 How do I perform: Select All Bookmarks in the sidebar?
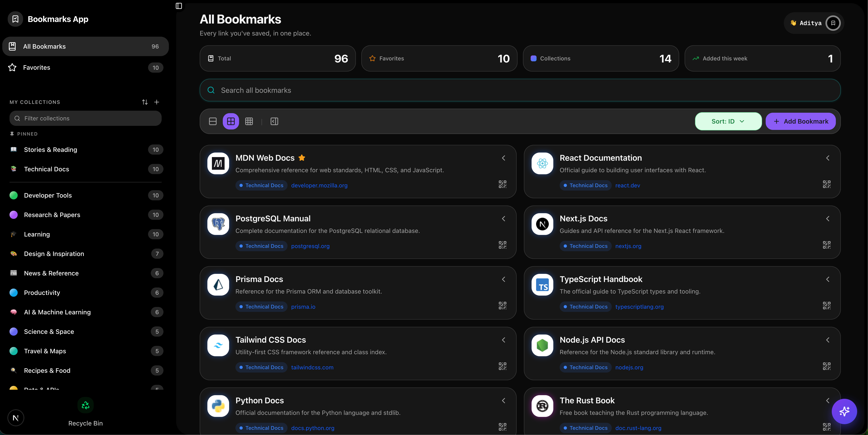tap(85, 46)
